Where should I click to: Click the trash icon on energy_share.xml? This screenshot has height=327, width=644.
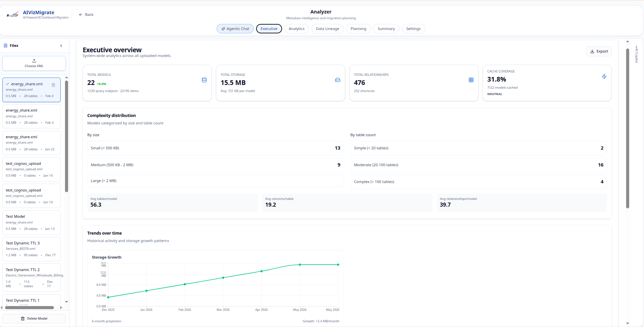click(53, 85)
